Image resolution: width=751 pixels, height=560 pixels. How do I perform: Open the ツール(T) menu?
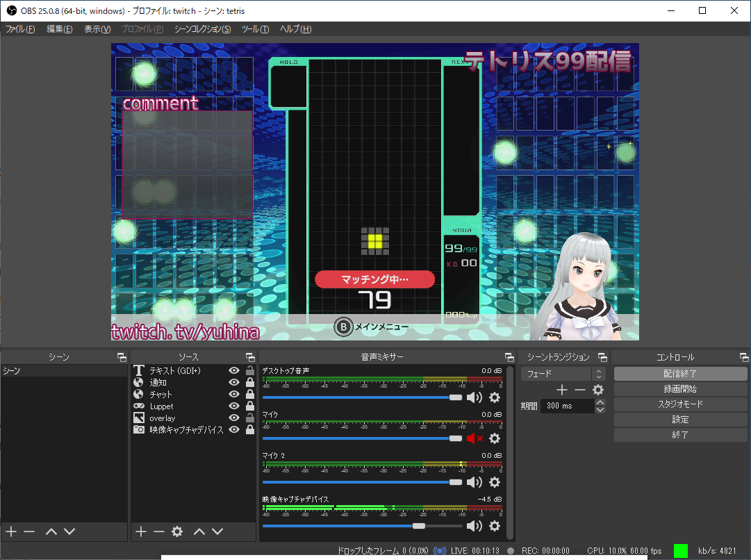[255, 29]
